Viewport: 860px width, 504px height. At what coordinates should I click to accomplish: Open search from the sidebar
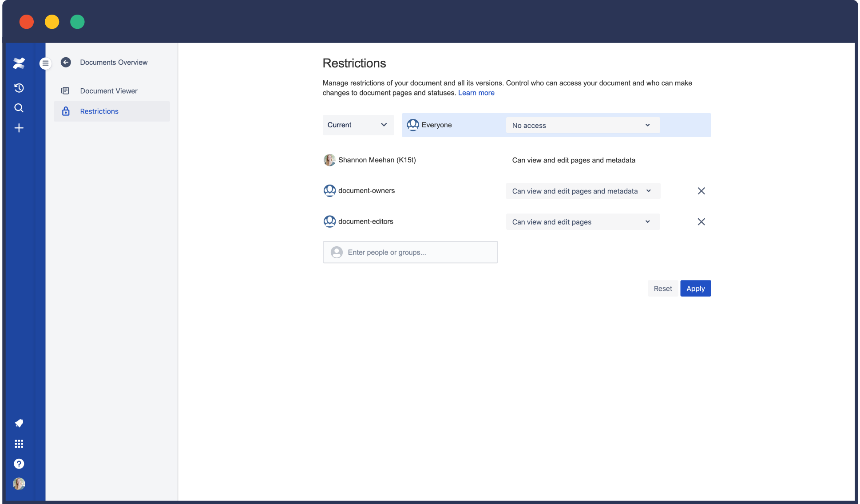click(19, 108)
